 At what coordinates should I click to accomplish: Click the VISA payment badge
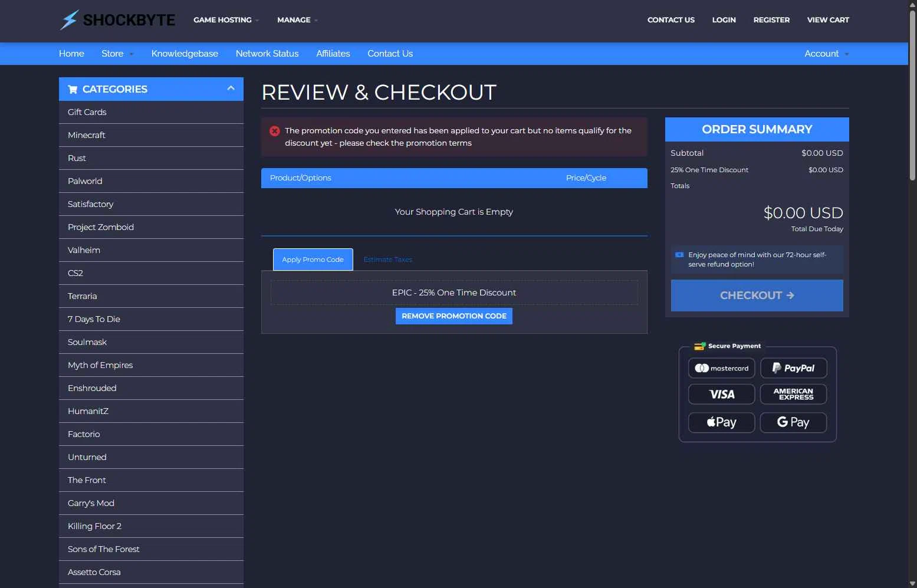721,395
